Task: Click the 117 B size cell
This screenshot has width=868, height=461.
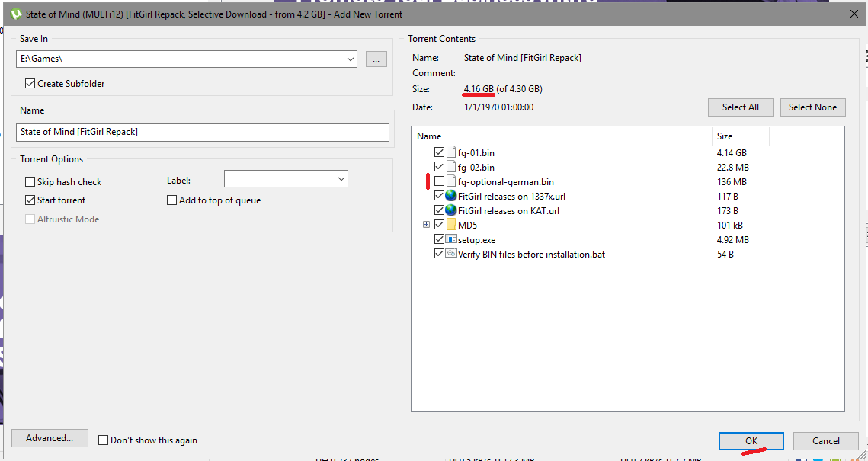Action: 727,196
